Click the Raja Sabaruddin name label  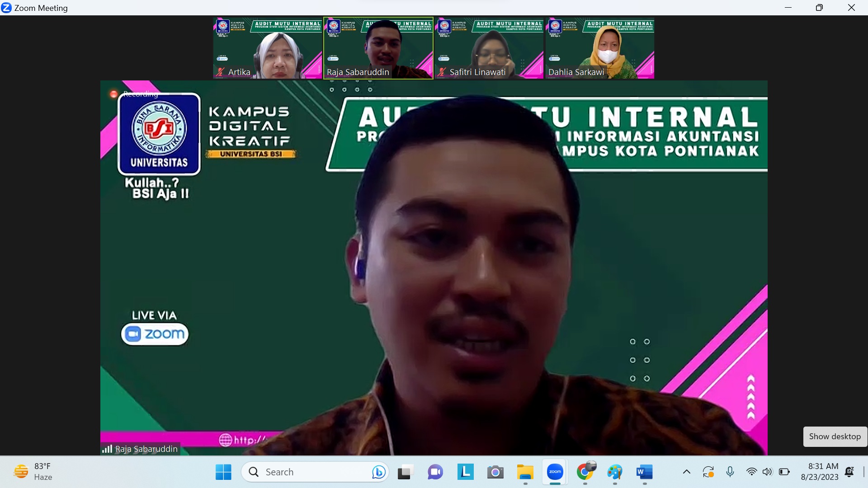(146, 449)
